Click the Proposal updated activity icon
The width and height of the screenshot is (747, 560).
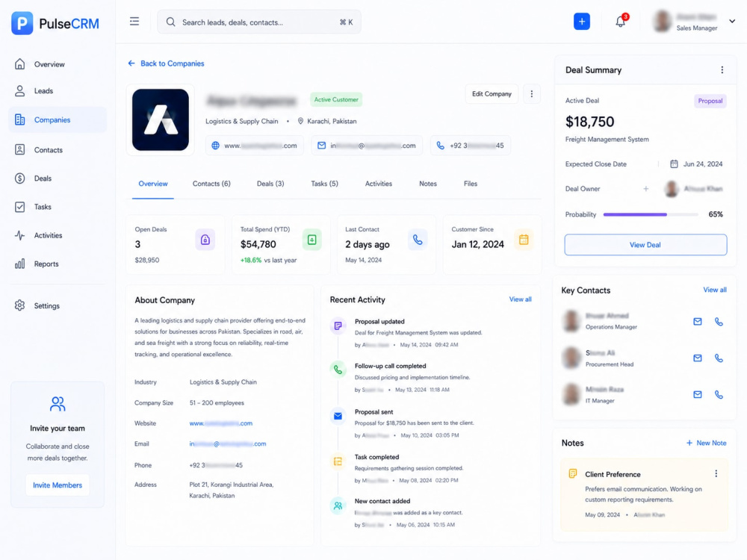pos(338,326)
